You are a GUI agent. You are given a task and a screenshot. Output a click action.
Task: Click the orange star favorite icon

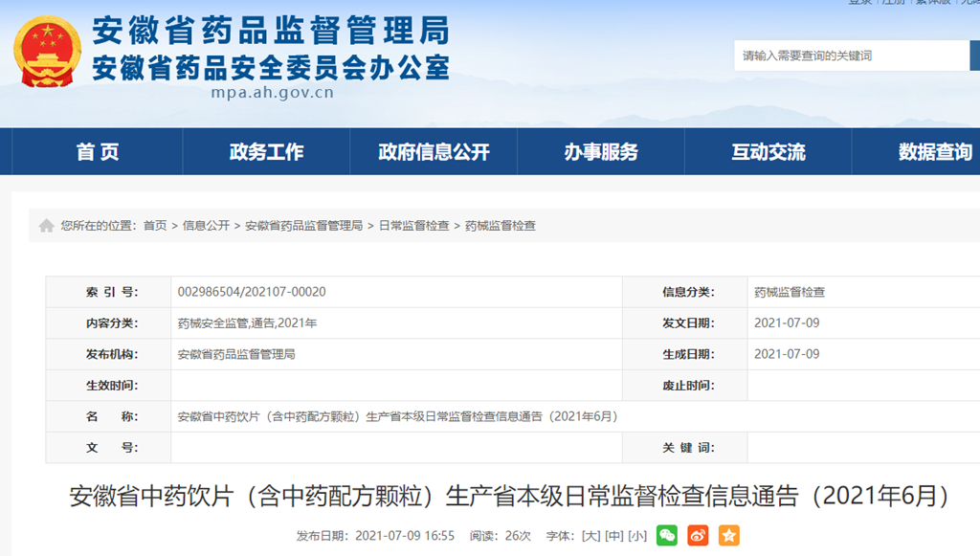pyautogui.click(x=729, y=536)
